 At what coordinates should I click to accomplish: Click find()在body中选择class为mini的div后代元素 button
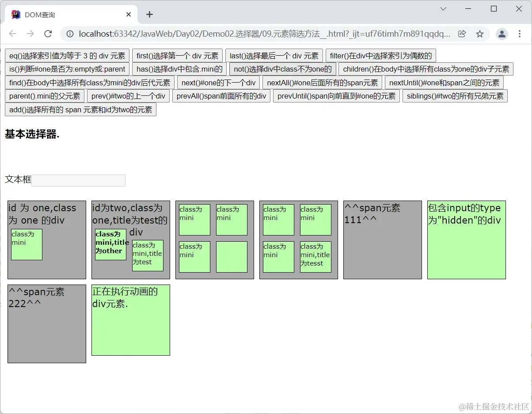(x=90, y=83)
